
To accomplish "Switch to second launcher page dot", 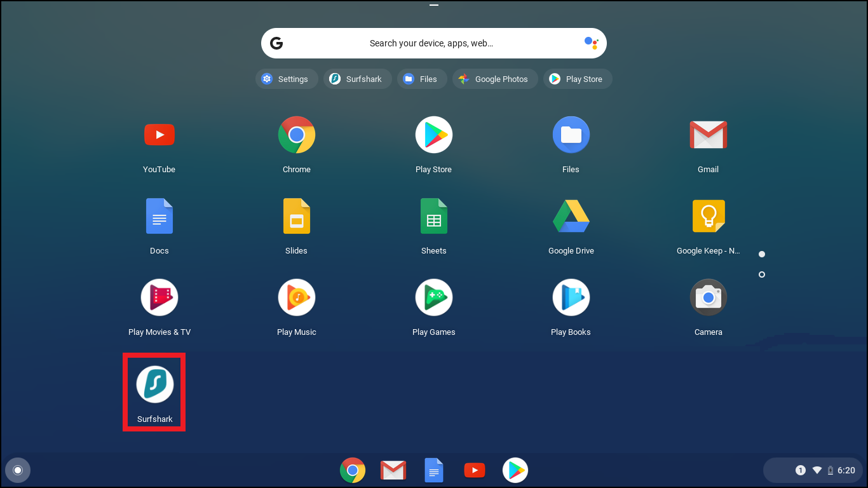I will tap(762, 274).
